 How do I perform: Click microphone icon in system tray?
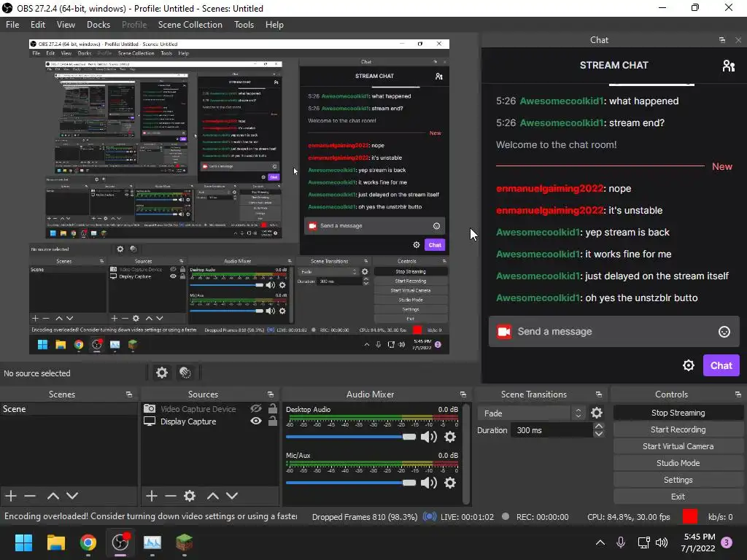coord(621,542)
